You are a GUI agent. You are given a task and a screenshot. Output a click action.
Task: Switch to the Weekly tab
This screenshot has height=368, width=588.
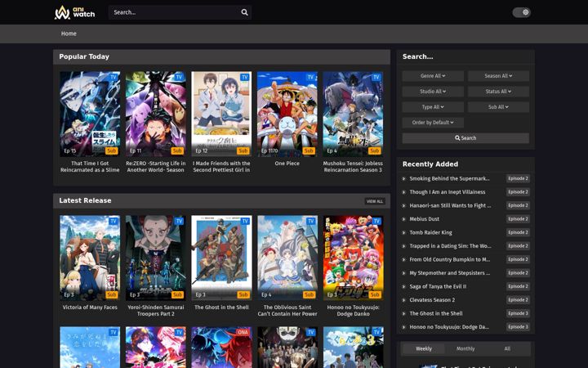click(424, 349)
